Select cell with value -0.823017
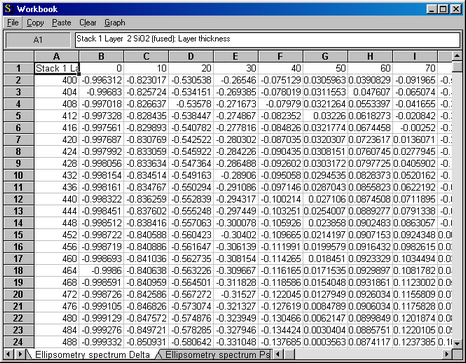Screen dimensions: 466x363 pos(146,80)
